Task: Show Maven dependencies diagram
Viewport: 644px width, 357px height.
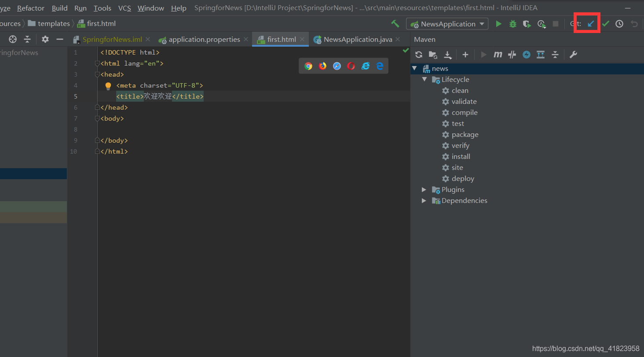Action: coord(541,55)
